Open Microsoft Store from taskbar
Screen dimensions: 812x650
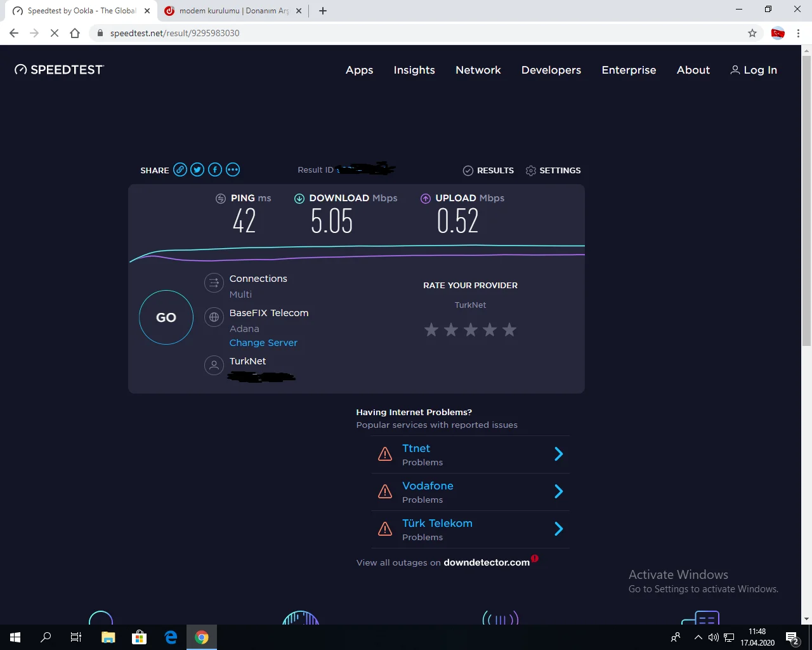click(x=140, y=637)
